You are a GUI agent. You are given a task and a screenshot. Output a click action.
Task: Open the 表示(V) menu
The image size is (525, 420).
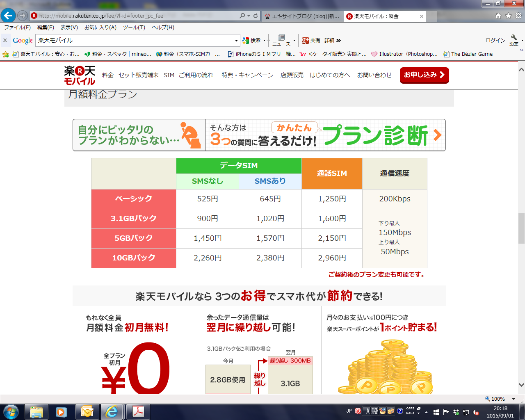click(69, 27)
